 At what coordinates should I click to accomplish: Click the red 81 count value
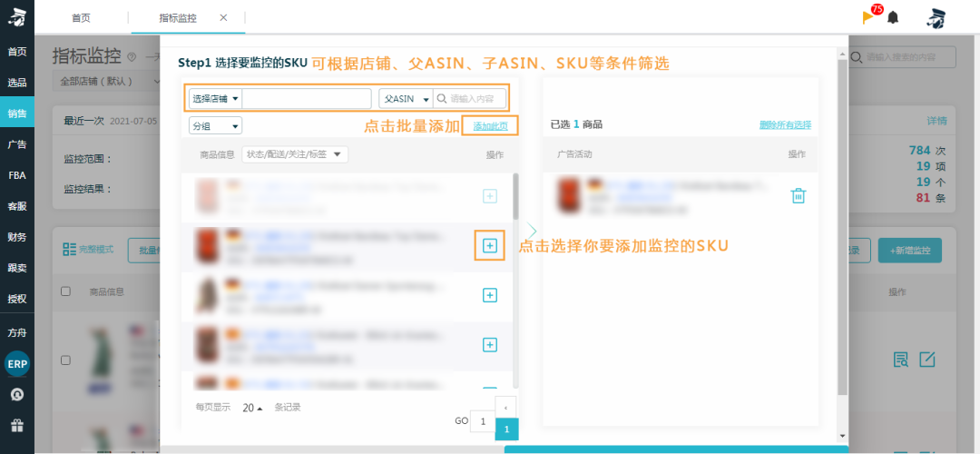[x=923, y=199]
